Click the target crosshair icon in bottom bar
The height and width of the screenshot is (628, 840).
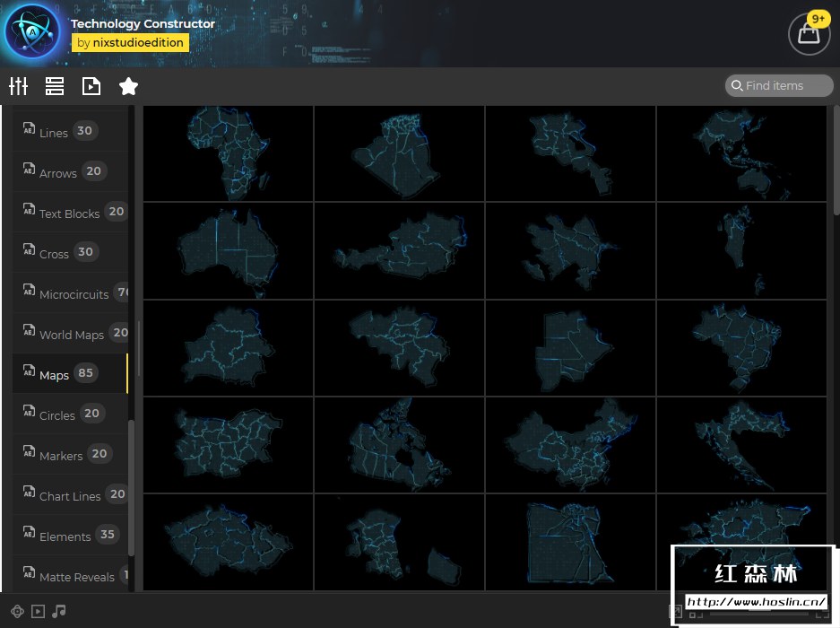click(17, 611)
